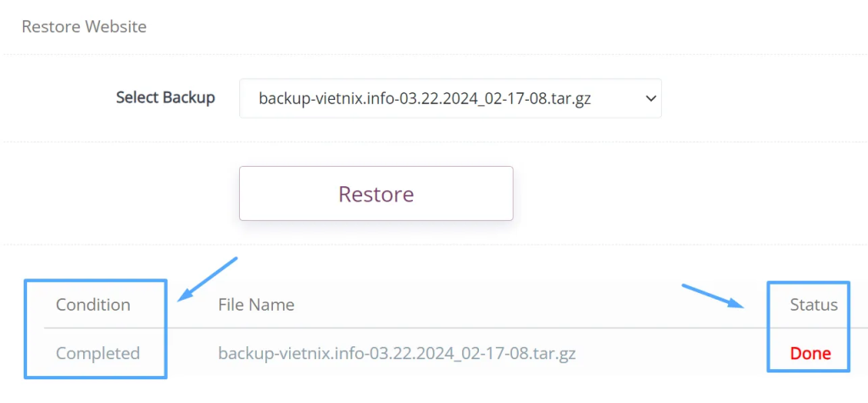
Task: Click the Select Backup label
Action: tap(165, 97)
